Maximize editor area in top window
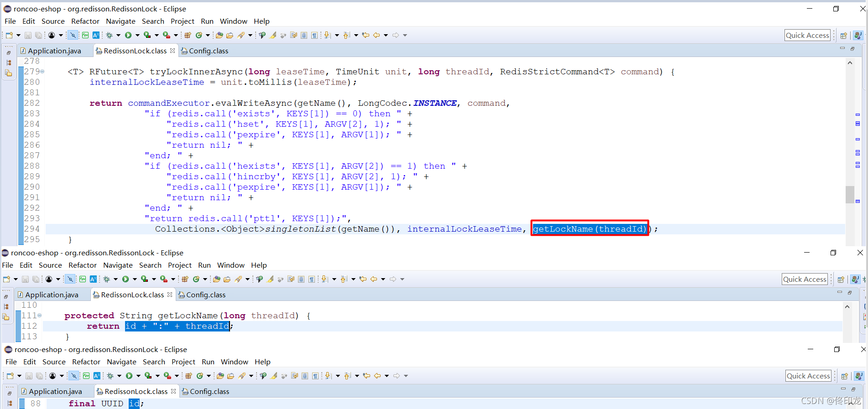This screenshot has width=868, height=409. pos(852,48)
